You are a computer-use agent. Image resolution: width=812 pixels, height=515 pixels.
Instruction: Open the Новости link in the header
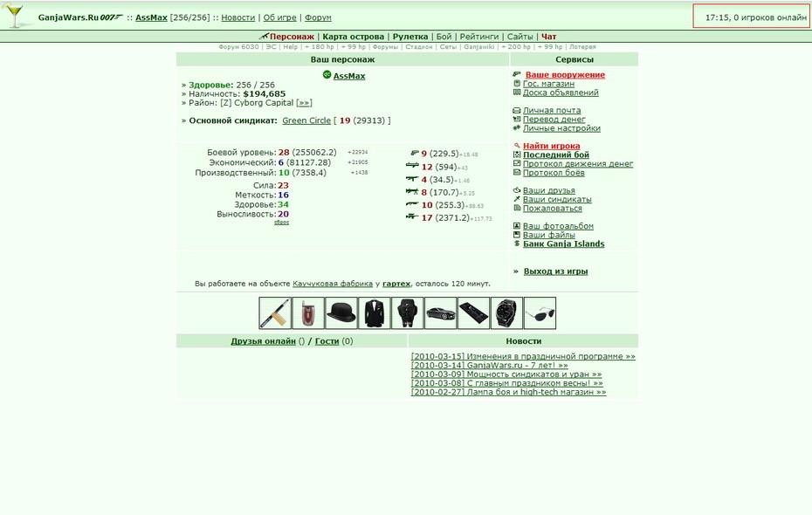pyautogui.click(x=238, y=17)
